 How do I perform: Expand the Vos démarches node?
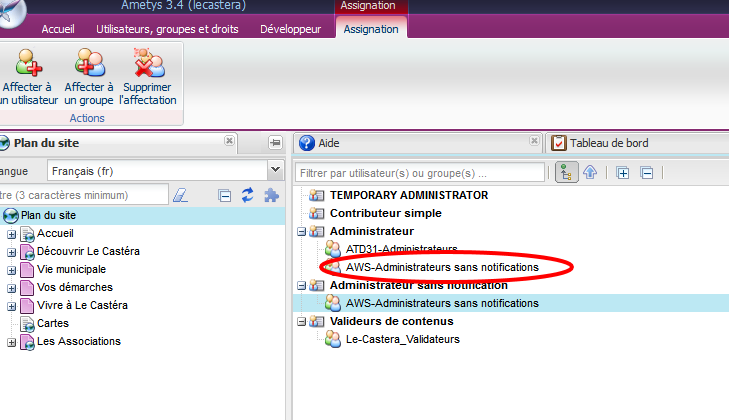[x=12, y=288]
